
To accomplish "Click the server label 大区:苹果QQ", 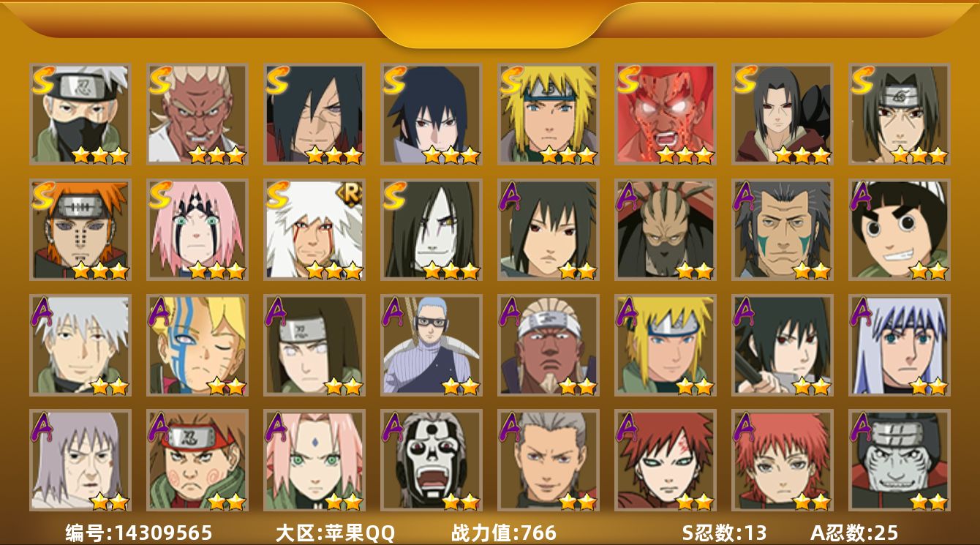I will click(x=335, y=533).
